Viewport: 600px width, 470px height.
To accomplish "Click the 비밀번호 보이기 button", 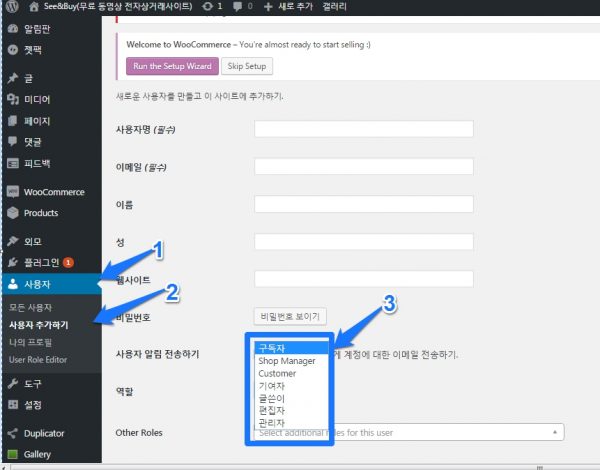I will 290,317.
